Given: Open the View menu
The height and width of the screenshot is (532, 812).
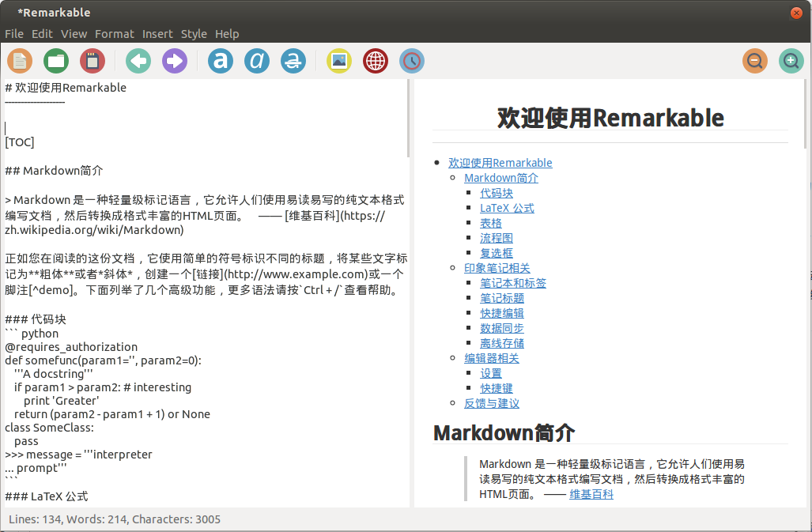Looking at the screenshot, I should click(74, 34).
